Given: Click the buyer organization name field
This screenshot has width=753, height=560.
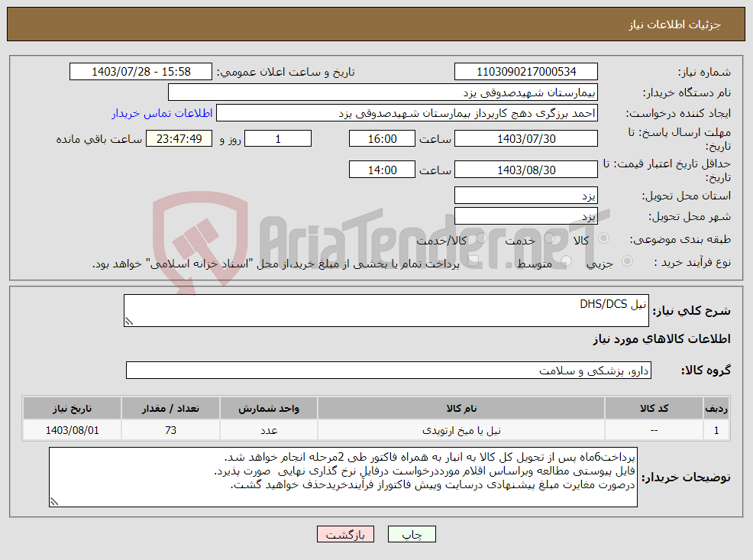Looking at the screenshot, I should 383,92.
